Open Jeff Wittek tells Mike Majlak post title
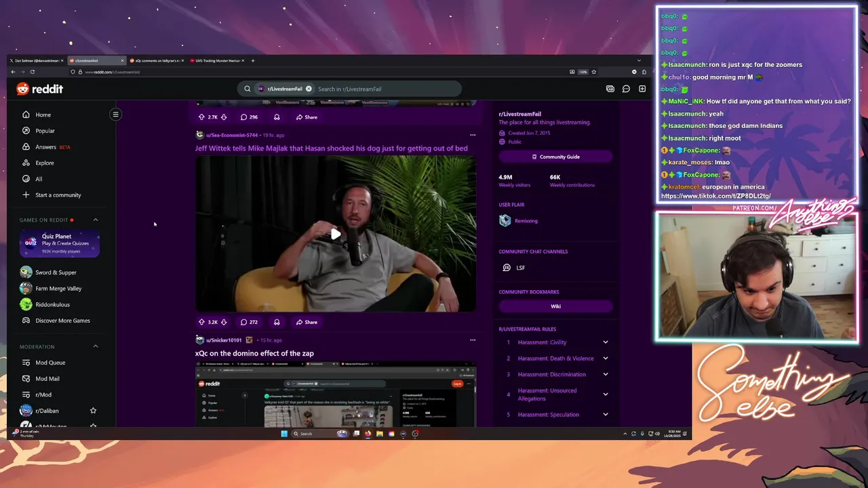Screen dimensions: 868x488 (331, 148)
